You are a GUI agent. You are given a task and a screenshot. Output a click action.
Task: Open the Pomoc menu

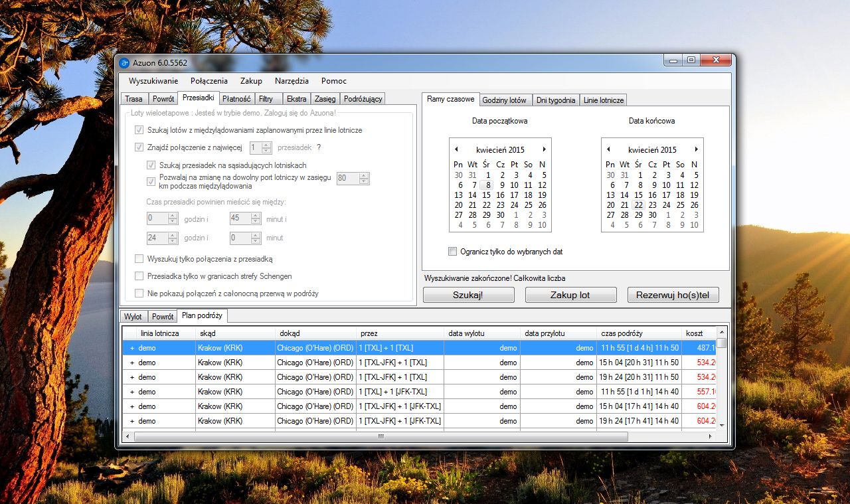point(334,81)
